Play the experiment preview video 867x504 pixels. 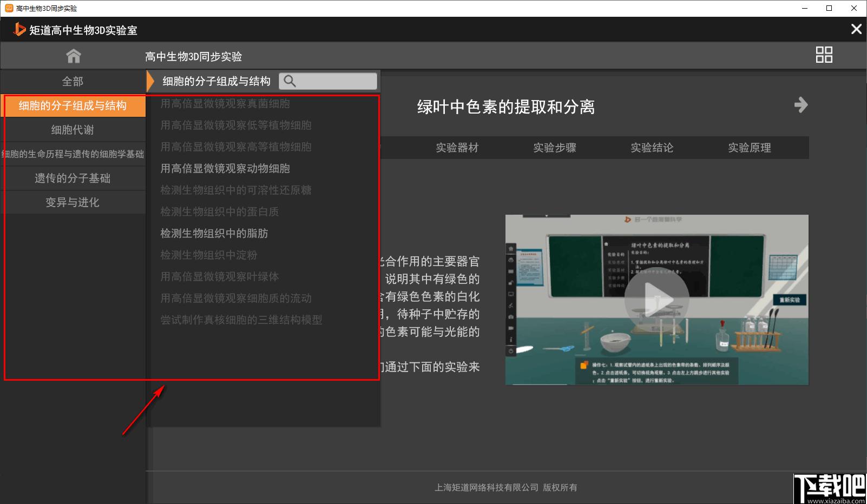point(656,299)
